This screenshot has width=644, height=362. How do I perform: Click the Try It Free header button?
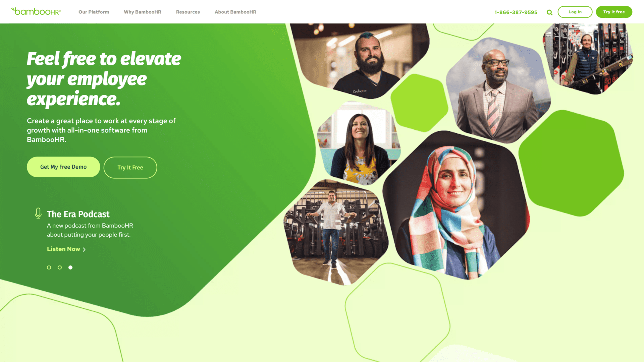pyautogui.click(x=614, y=12)
